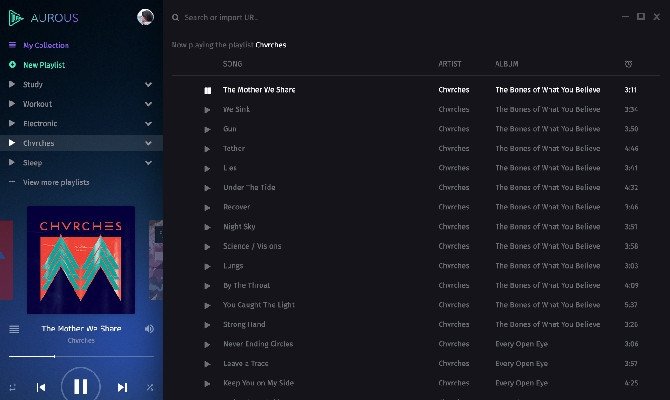Screen dimensions: 670x400
Task: Create a New Playlist
Action: (44, 65)
